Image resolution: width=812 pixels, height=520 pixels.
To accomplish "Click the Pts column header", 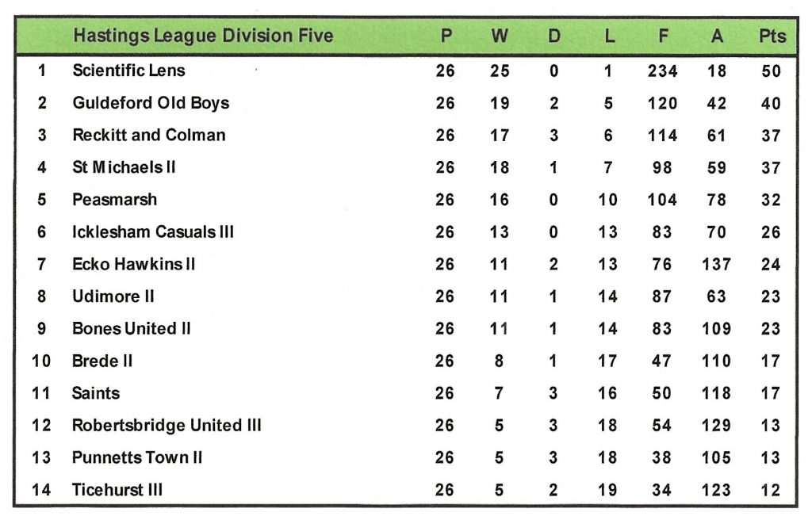I will 772,36.
